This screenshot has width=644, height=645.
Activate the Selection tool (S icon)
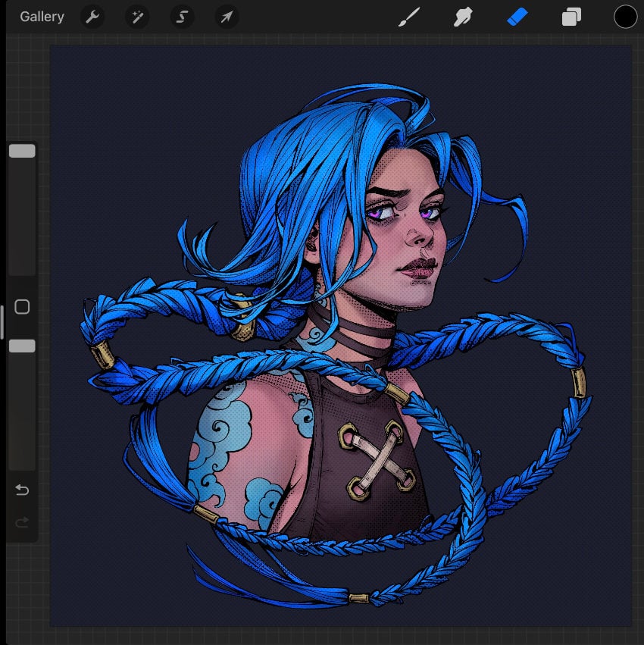182,17
